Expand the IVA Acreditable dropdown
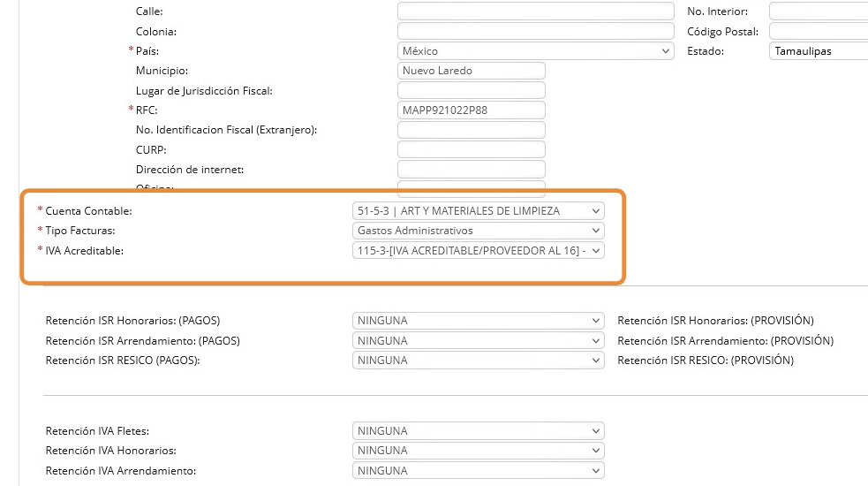The width and height of the screenshot is (868, 486). coord(478,251)
